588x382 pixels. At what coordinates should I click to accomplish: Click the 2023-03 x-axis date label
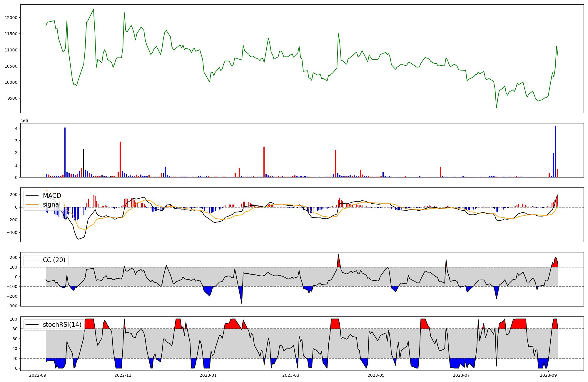[291, 375]
